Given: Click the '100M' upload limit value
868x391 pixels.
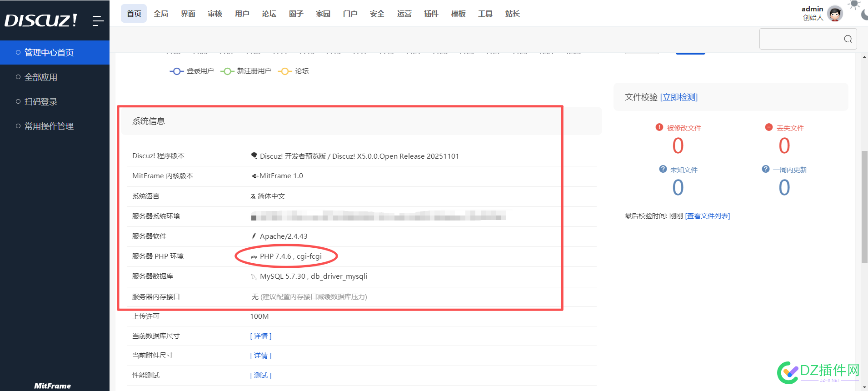Looking at the screenshot, I should click(x=259, y=316).
